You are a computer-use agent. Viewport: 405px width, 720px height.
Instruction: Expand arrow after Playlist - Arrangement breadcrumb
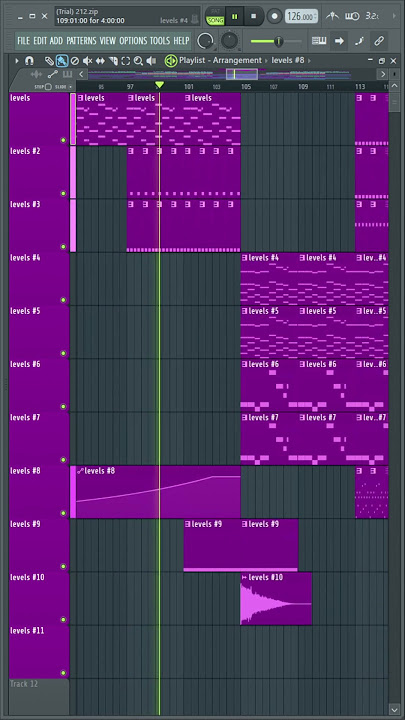266,61
